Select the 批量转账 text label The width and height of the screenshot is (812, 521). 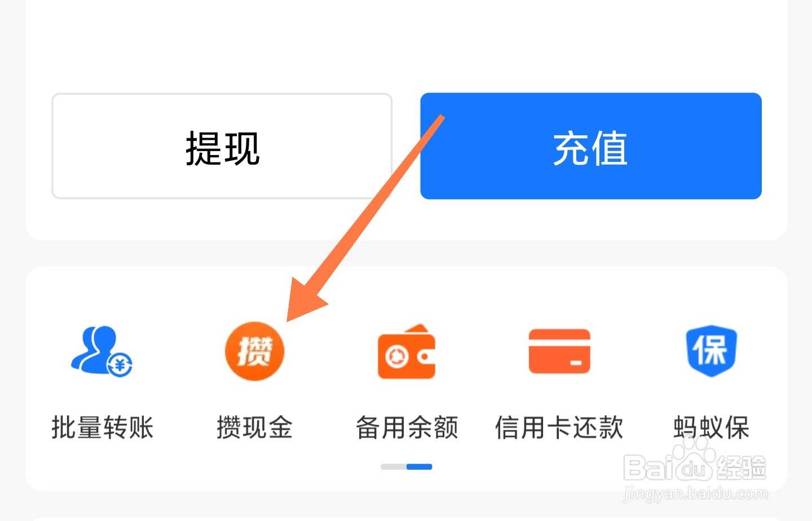click(x=102, y=427)
